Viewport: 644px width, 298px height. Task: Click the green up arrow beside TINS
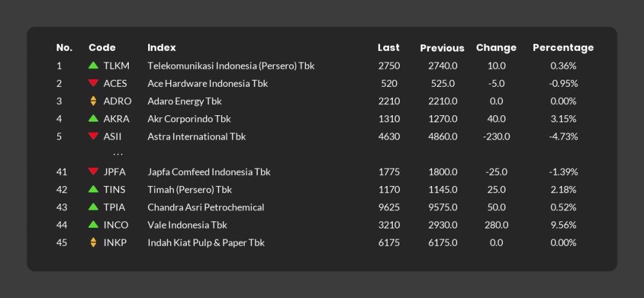[x=93, y=189]
